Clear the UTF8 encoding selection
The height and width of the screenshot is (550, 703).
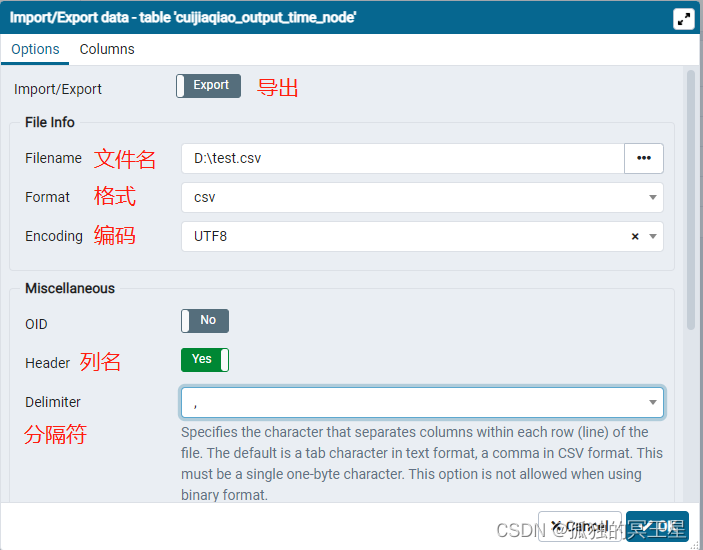tap(635, 237)
